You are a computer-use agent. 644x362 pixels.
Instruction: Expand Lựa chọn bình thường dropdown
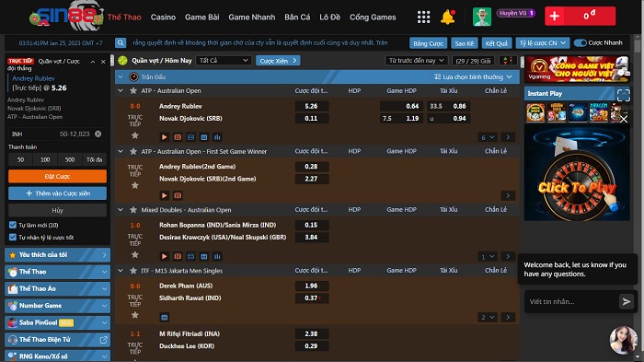click(473, 77)
